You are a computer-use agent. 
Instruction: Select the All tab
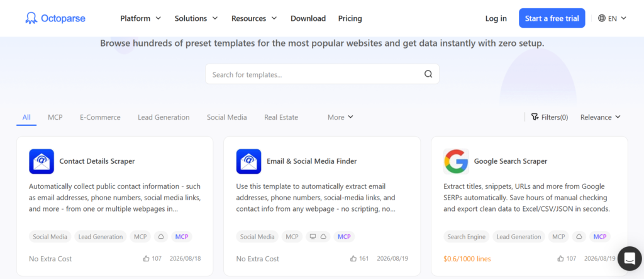(x=26, y=117)
